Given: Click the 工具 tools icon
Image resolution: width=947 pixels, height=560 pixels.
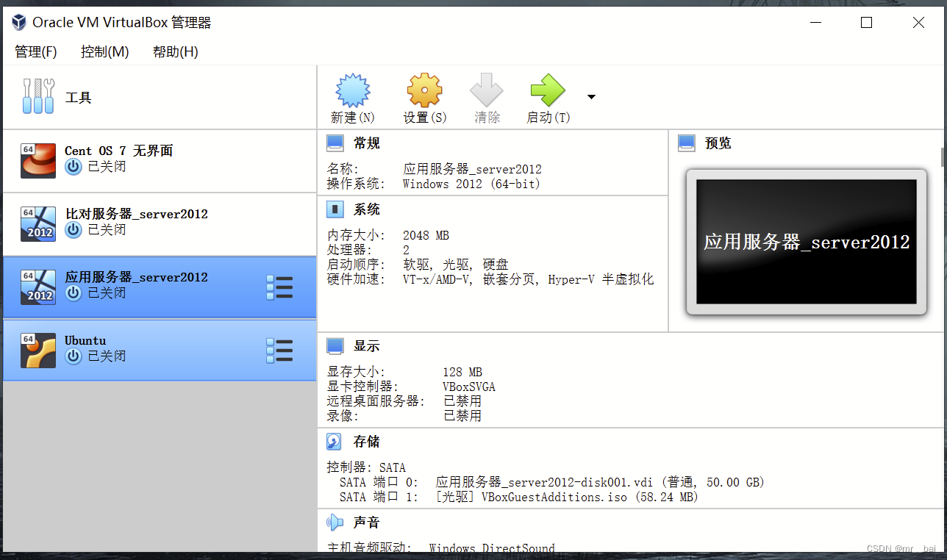Looking at the screenshot, I should pyautogui.click(x=38, y=96).
